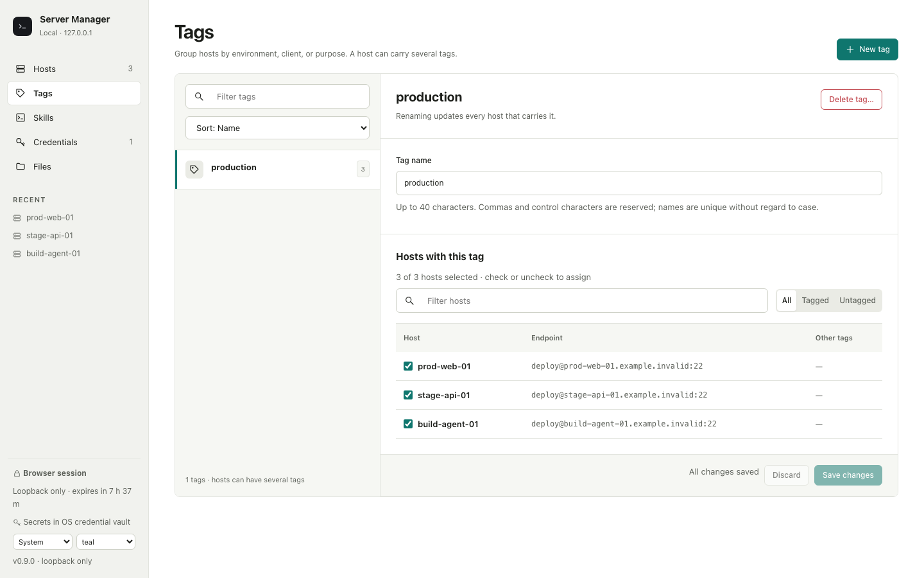Click the magnifier icon in Filter hosts field
The image size is (924, 578).
point(409,301)
